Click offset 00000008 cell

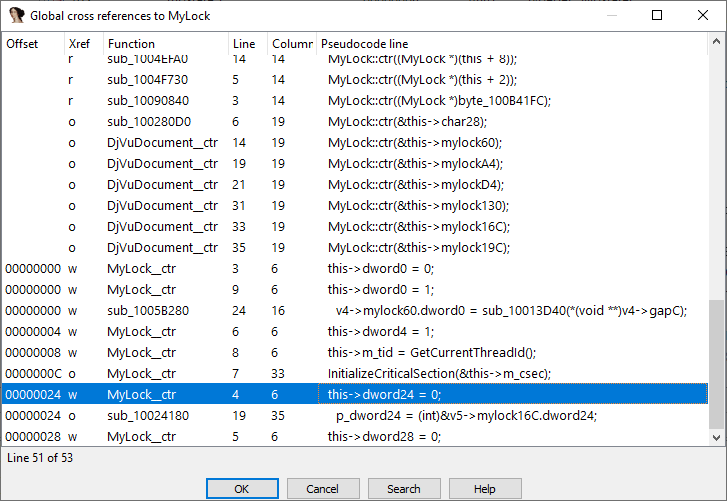[x=33, y=353]
